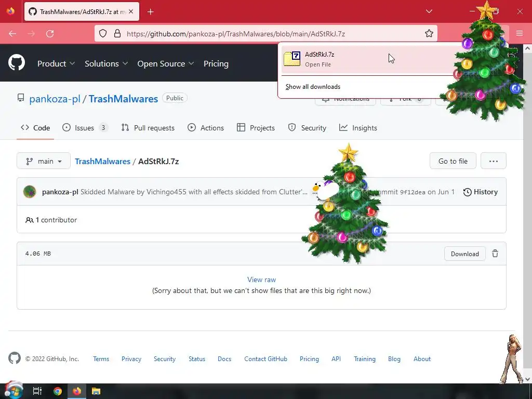The image size is (532, 399).
Task: Expand the Solutions menu
Action: pyautogui.click(x=106, y=64)
